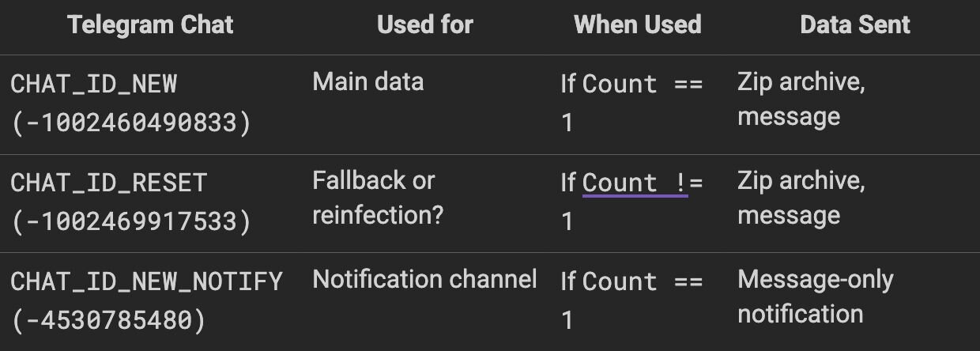Click CHAT_ID_RESET cell text

click(109, 183)
